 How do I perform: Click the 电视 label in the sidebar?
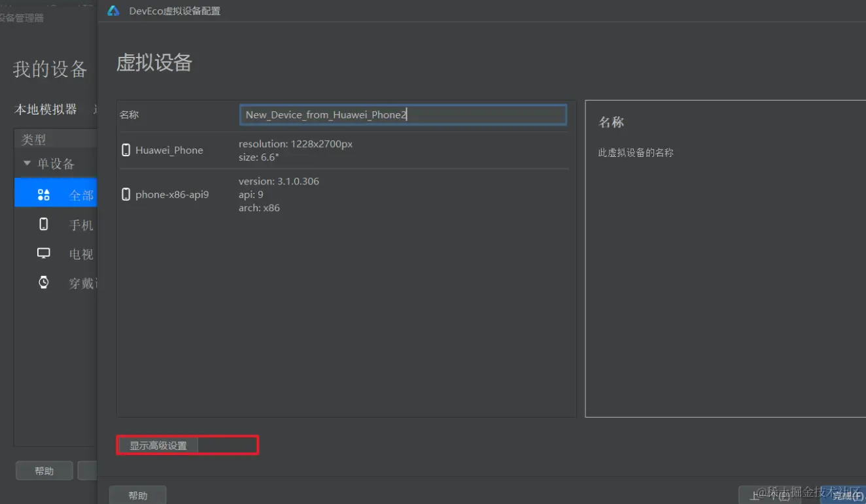pos(82,254)
